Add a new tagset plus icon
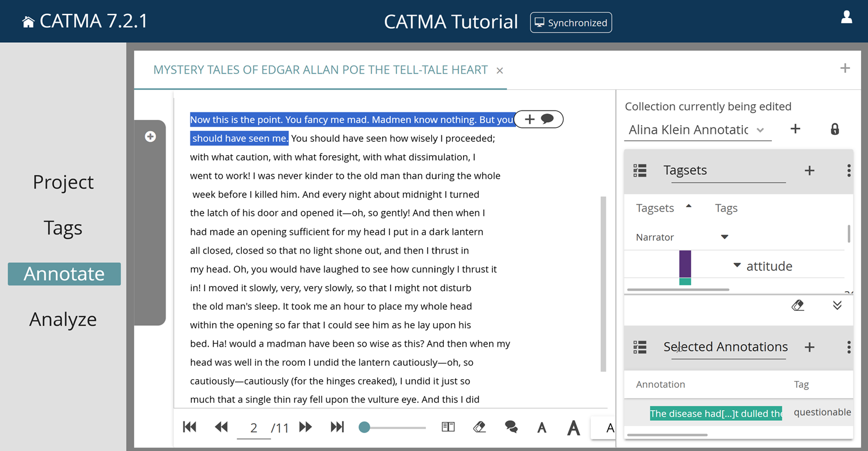 tap(810, 170)
